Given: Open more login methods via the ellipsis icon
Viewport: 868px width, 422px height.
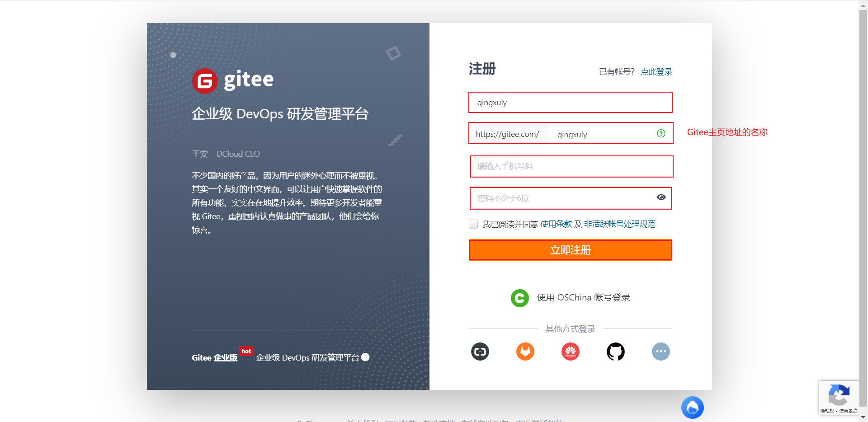Looking at the screenshot, I should (x=660, y=352).
